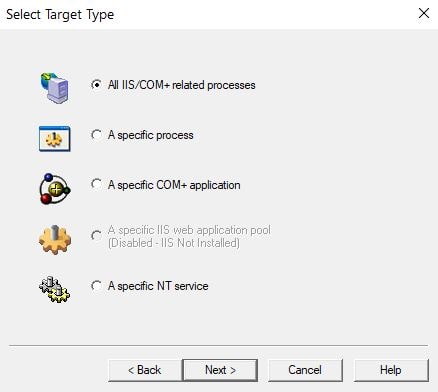Click the small gears NT service icon

coord(55,289)
